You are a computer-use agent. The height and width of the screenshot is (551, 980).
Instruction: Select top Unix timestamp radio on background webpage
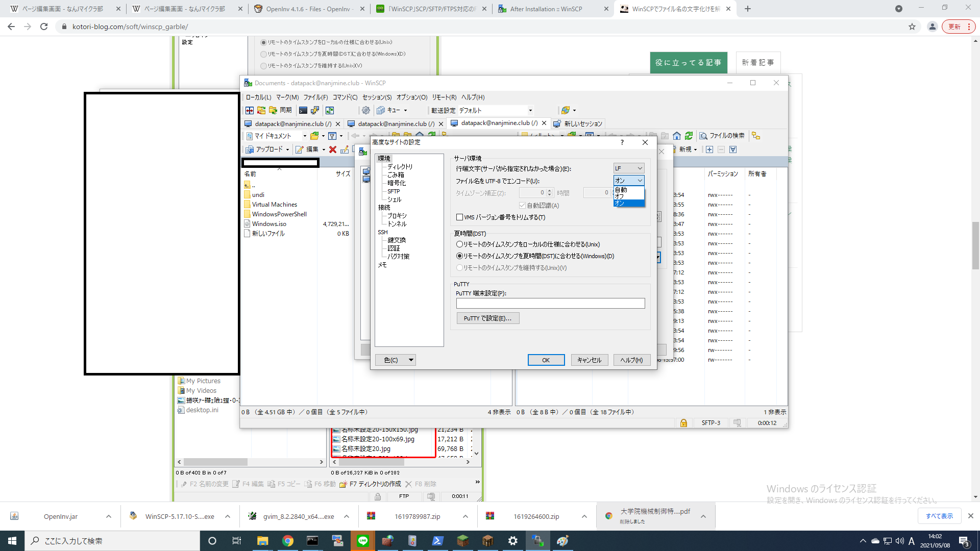[x=263, y=42]
